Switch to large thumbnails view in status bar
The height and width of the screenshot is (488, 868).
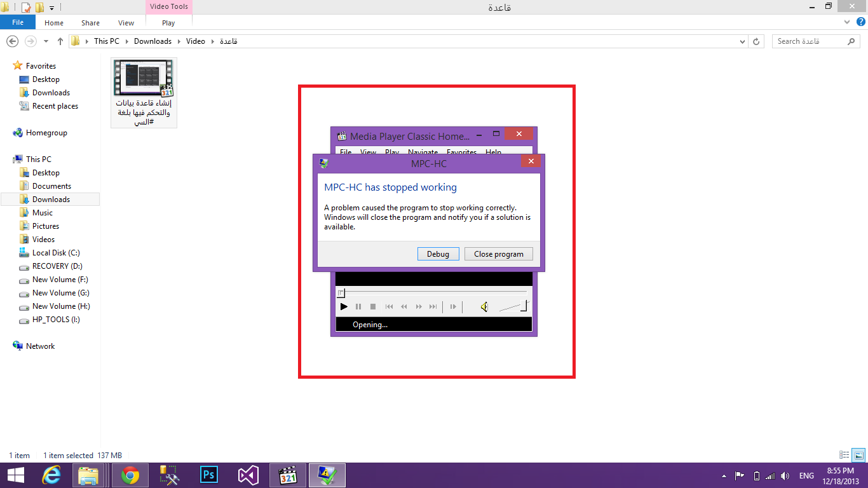click(858, 455)
